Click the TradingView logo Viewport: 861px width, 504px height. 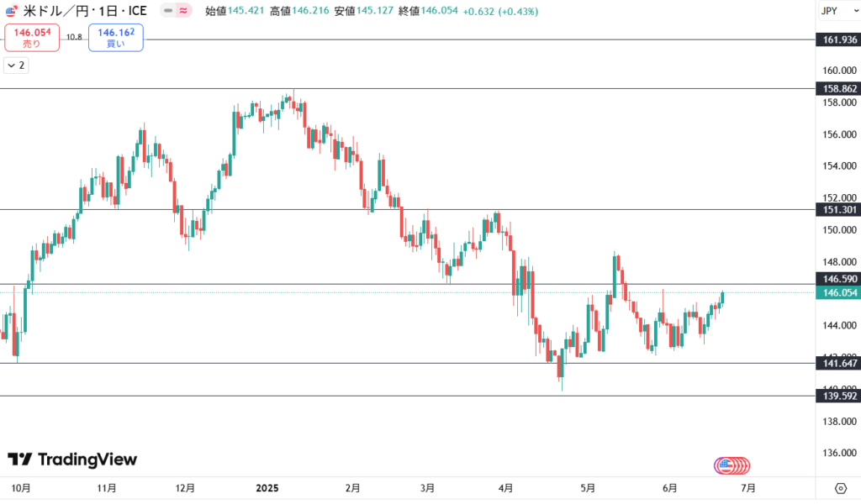pos(72,459)
